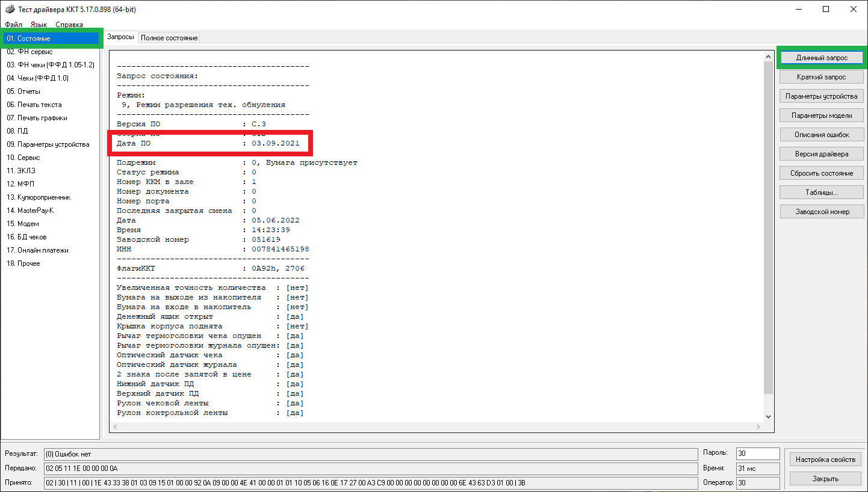Open Настройка свойств dialog
The height and width of the screenshot is (492, 868).
825,460
